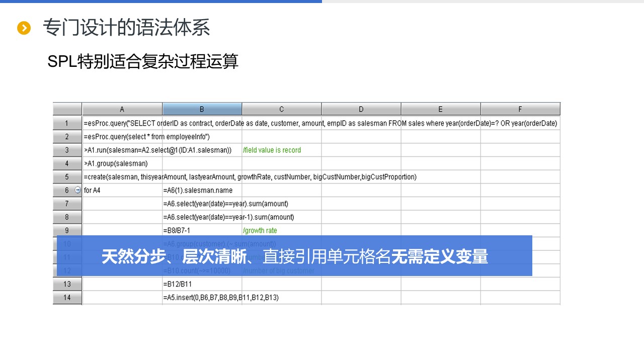This screenshot has width=644, height=362.
Task: Select row 5 header
Action: coord(67,177)
